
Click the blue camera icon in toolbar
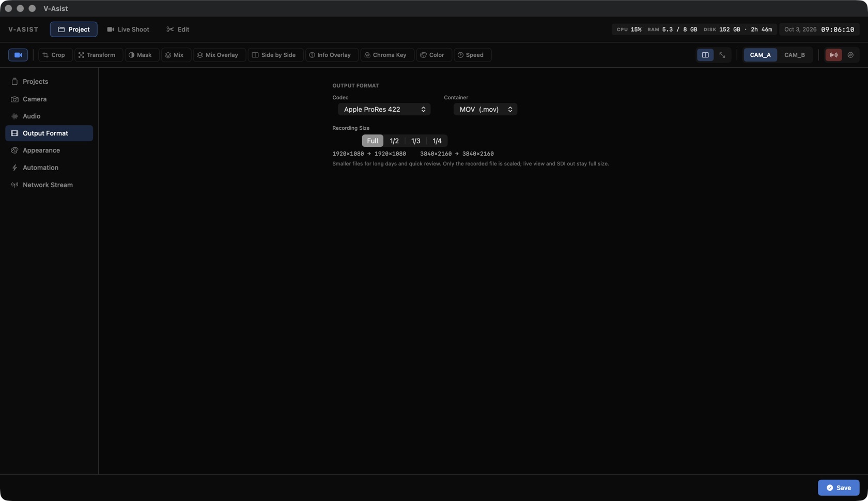[x=18, y=55]
